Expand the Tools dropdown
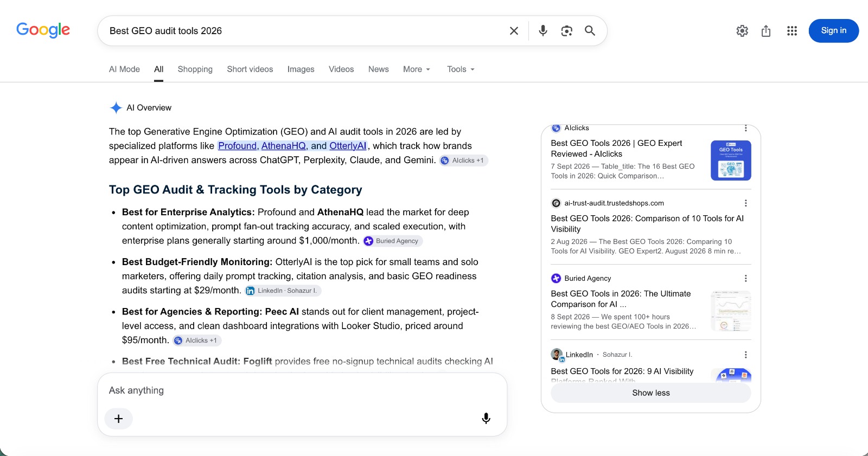Screen dimensions: 868x456 [x=461, y=69]
